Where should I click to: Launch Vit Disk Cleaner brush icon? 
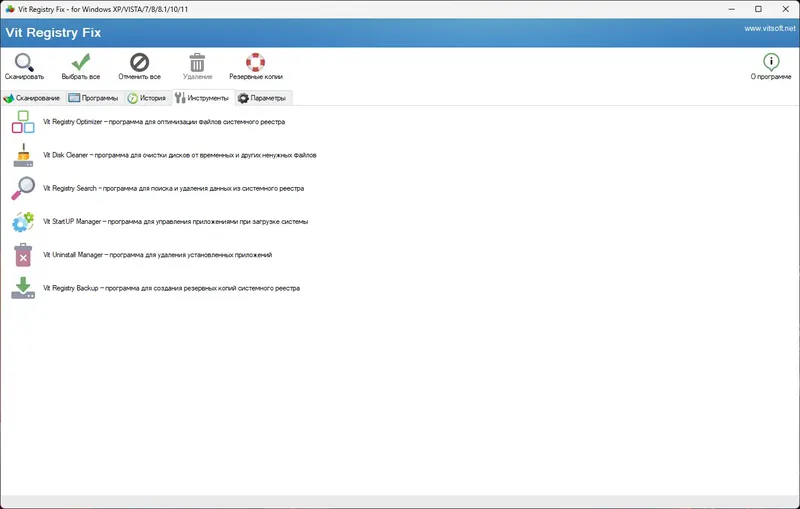23,155
